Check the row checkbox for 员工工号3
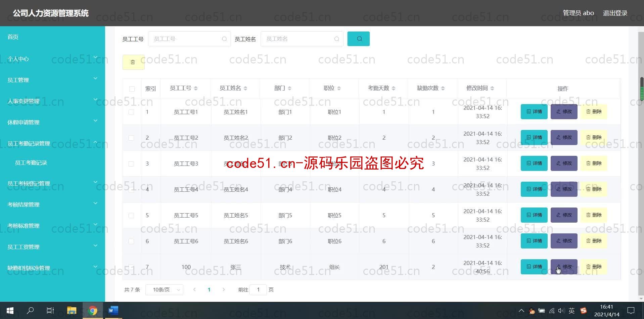Screen dimensions: 644x319 (x=131, y=164)
